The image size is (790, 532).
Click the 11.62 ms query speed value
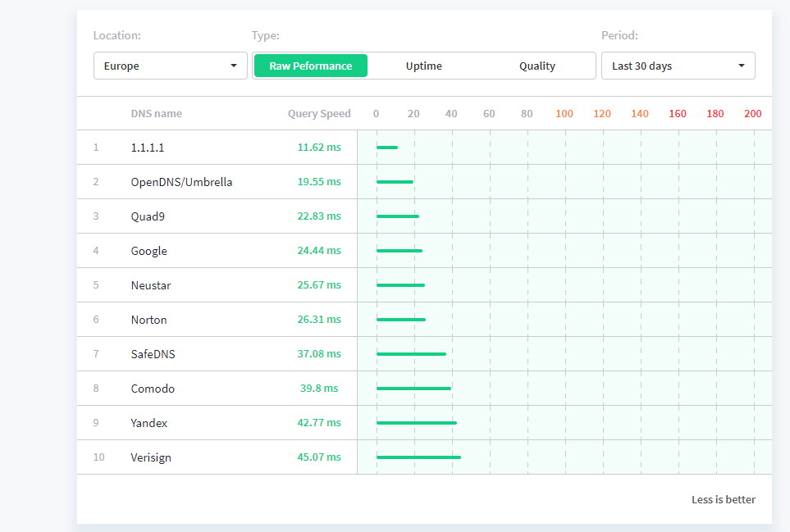point(319,147)
